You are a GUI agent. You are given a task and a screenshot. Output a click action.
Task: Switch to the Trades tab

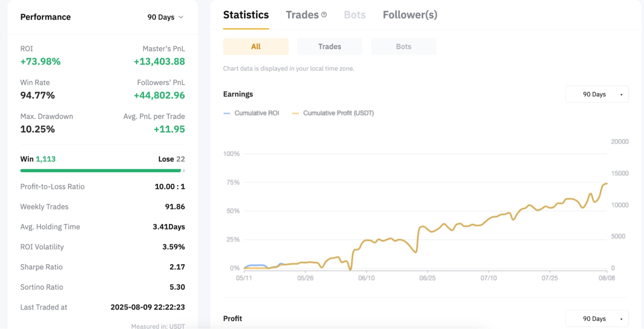point(302,14)
